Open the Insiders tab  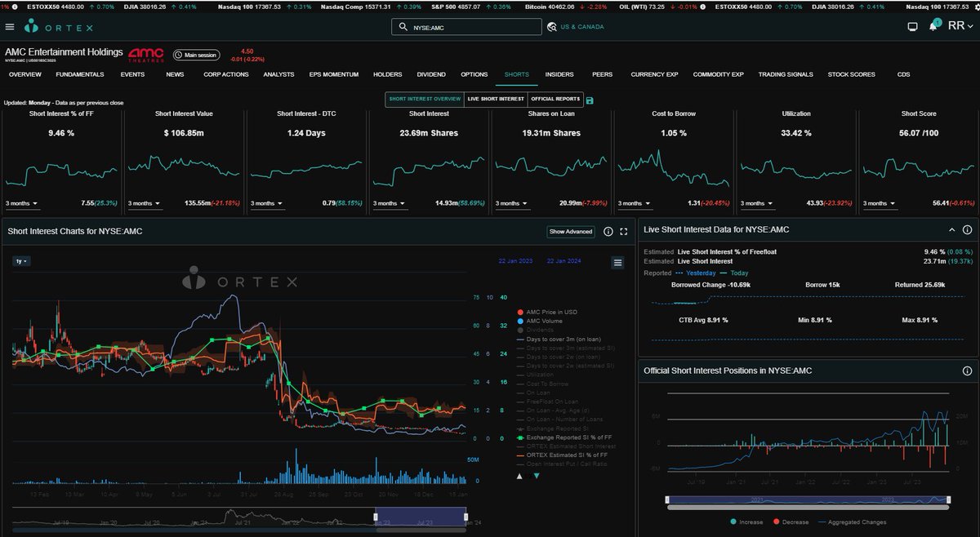pyautogui.click(x=559, y=74)
